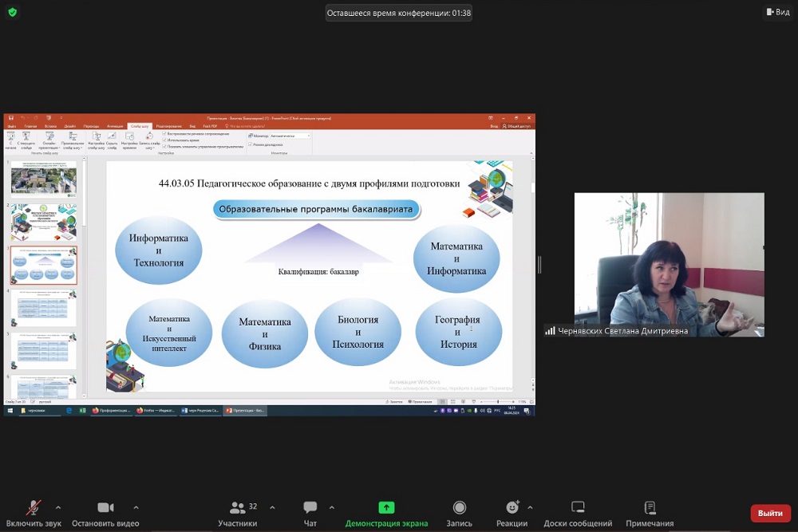The width and height of the screenshot is (798, 532).
Task: Toggle Показать элементы управления проигрывателем checkbox
Action: [x=164, y=146]
